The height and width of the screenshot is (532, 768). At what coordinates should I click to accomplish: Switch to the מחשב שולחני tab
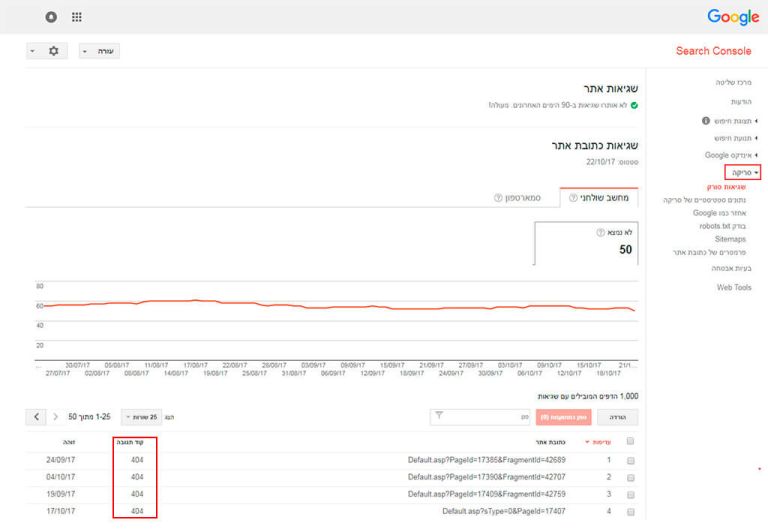coord(599,197)
